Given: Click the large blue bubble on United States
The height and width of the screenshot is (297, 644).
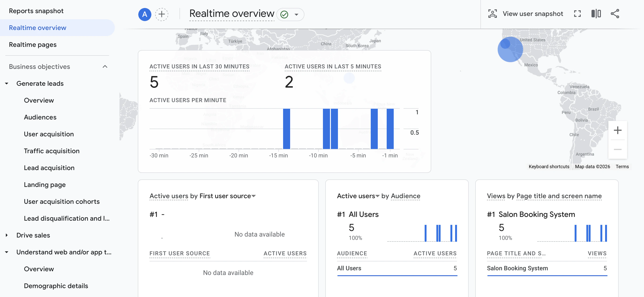Looking at the screenshot, I should coord(510,49).
